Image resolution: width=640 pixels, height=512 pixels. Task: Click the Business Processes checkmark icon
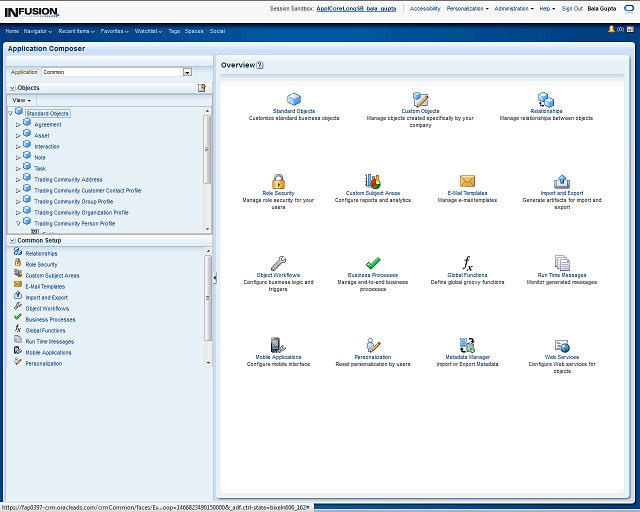tap(373, 263)
